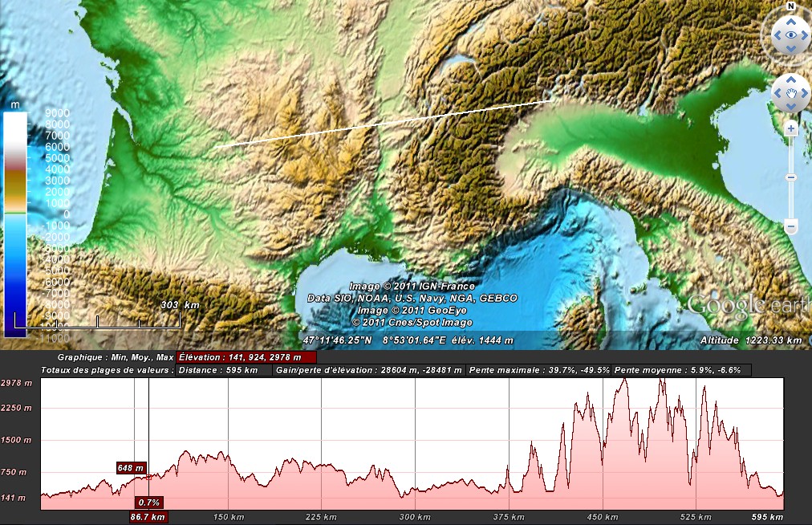Zoom out using the minus icon

pos(791,226)
